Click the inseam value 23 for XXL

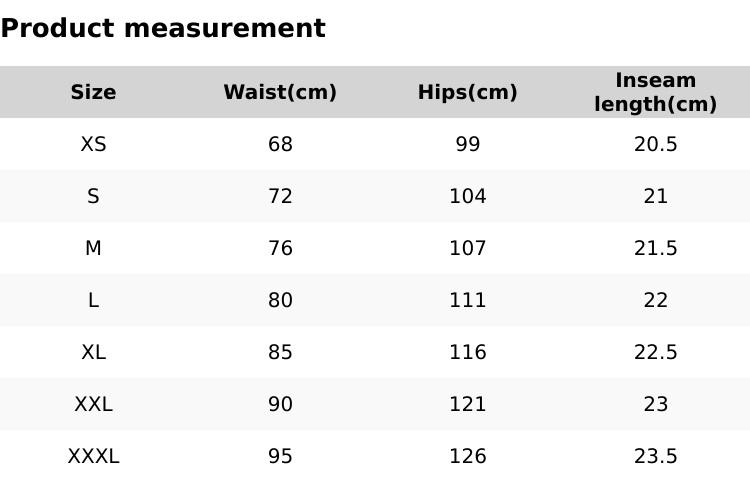coord(656,405)
